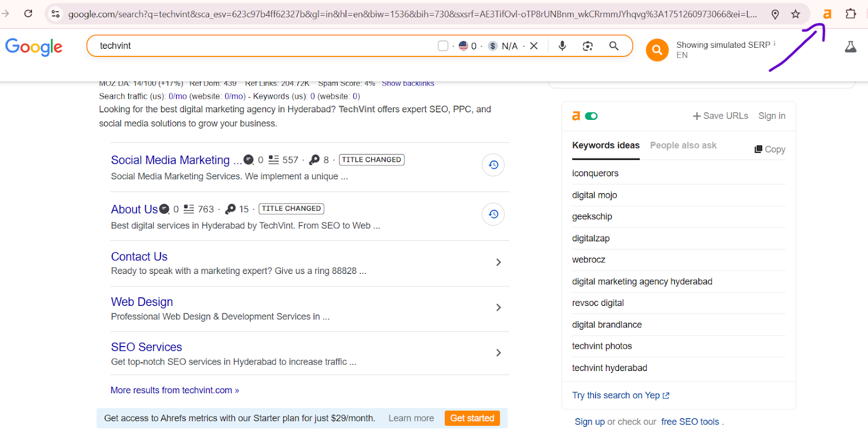This screenshot has height=435, width=868.
Task: Click the history icon on About Us row
Action: pyautogui.click(x=493, y=214)
